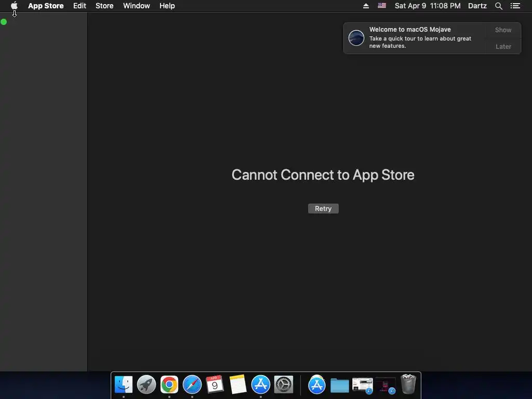Screen dimensions: 532x399
Task: Open the Edit menu
Action: (79, 6)
